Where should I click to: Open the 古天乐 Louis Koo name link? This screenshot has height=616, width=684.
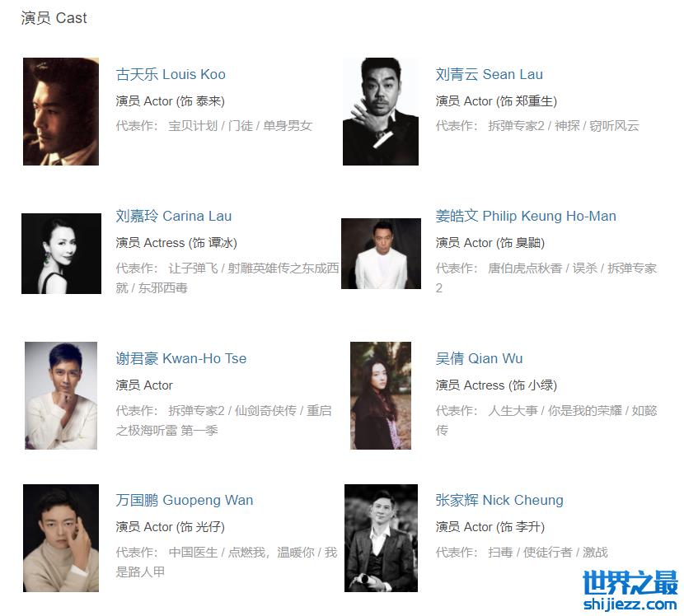(x=171, y=75)
